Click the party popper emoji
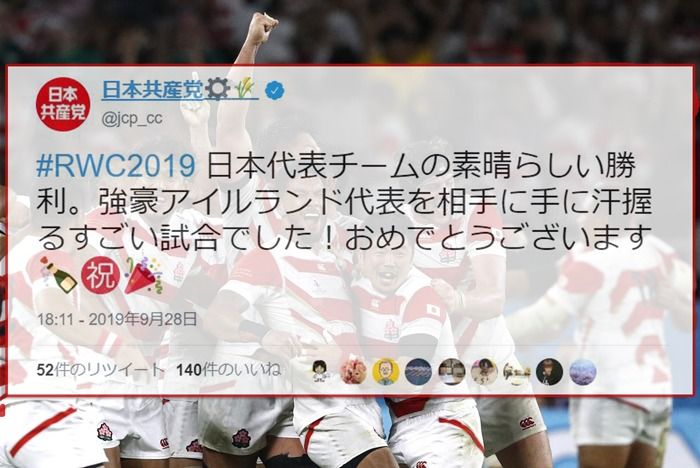 [x=143, y=275]
